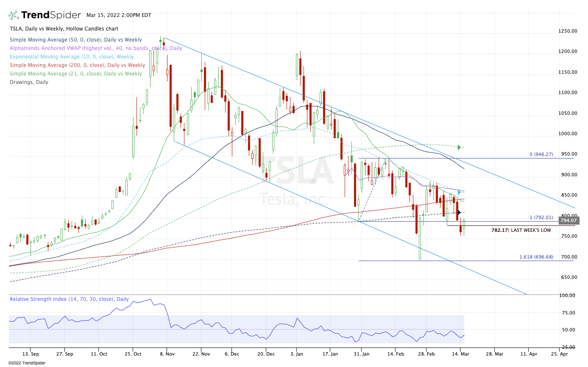Select the Exponential Moving Average (10) legend entry

72,57
